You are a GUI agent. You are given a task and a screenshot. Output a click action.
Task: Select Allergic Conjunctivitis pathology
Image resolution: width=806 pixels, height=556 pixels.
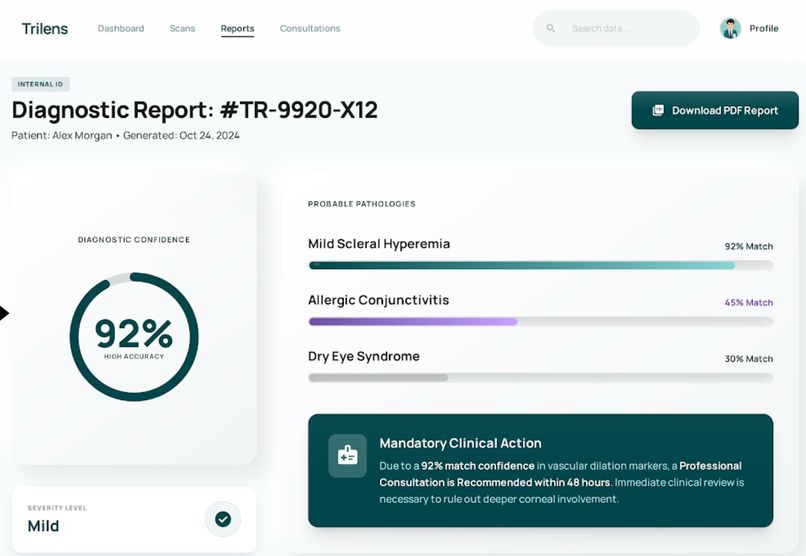coord(378,300)
